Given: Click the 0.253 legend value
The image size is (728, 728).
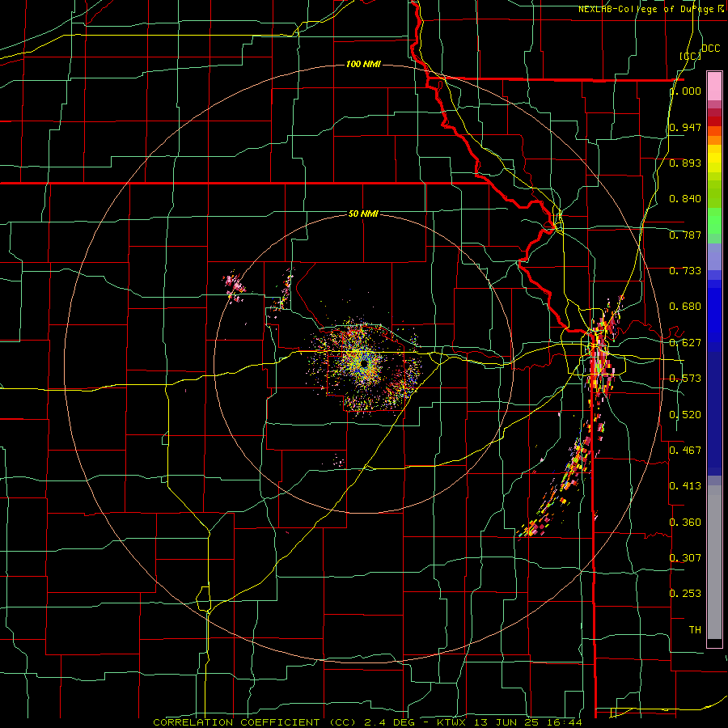Looking at the screenshot, I should click(x=685, y=594).
